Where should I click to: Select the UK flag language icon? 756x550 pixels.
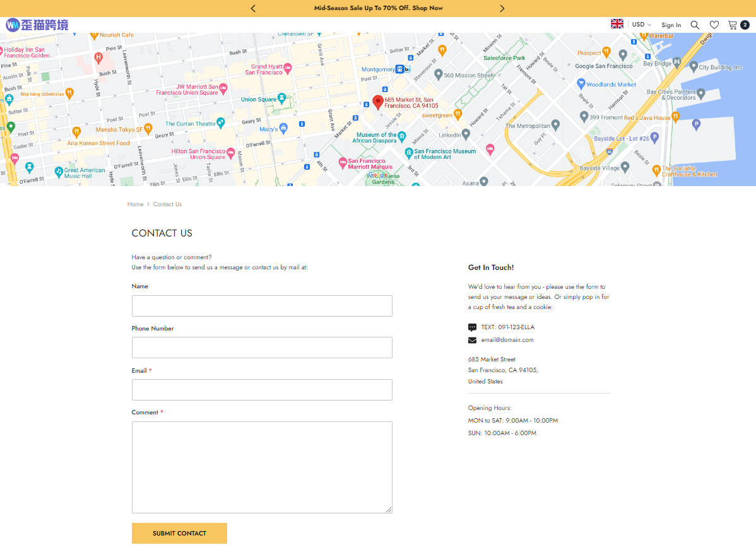[617, 23]
